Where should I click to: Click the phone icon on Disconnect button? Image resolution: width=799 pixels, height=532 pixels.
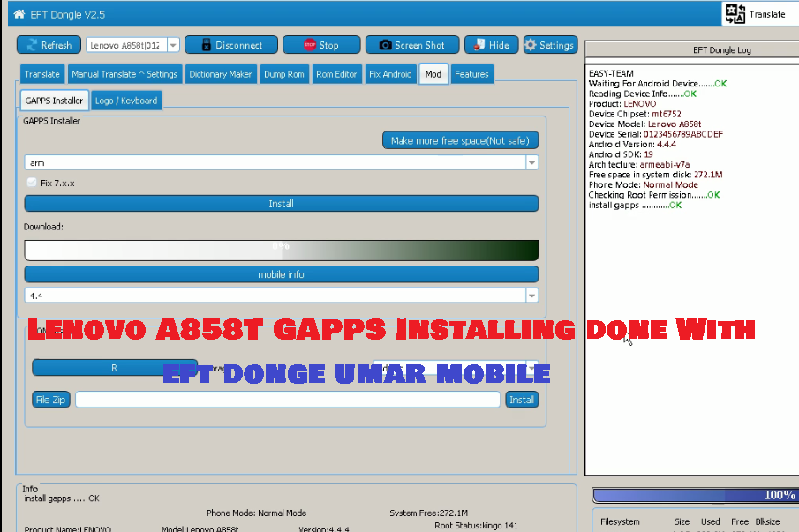click(x=206, y=45)
